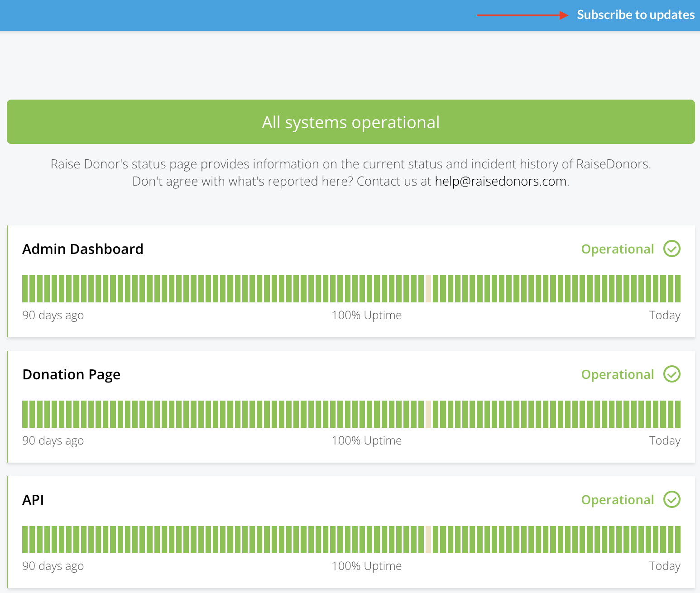Click the API operational checkmark icon

coord(672,499)
